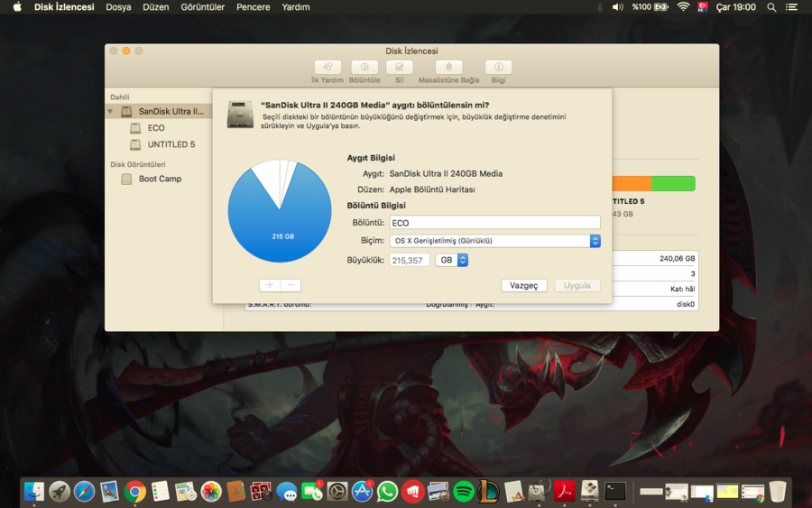
Task: Collapse the SanDisk Ultra II disclosure triangle
Action: [110, 111]
